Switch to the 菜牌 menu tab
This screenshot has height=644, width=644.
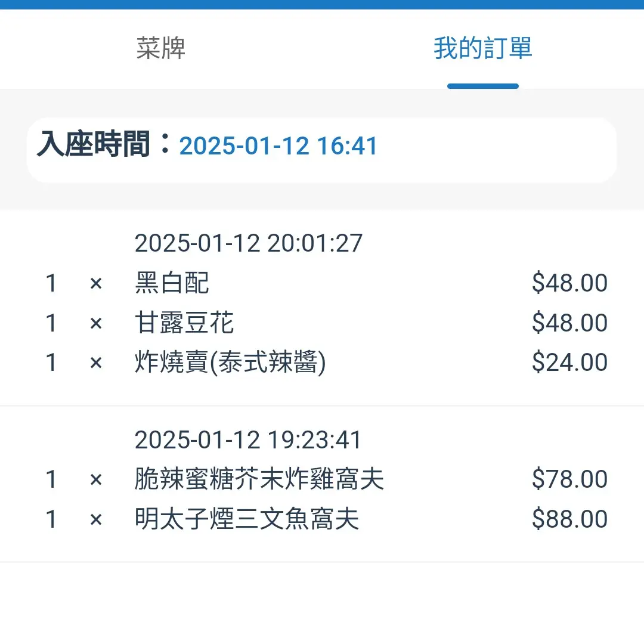[x=161, y=48]
